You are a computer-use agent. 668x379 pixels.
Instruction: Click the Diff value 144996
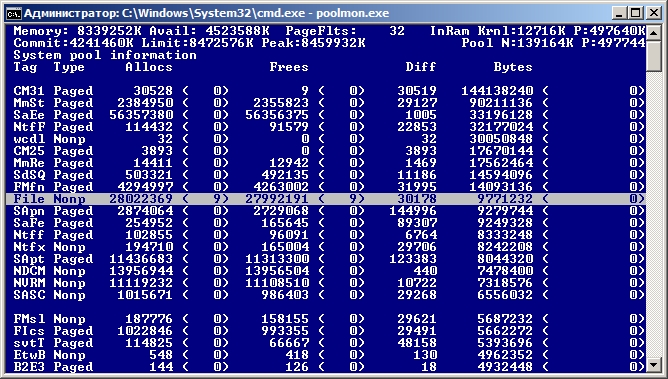pos(413,211)
